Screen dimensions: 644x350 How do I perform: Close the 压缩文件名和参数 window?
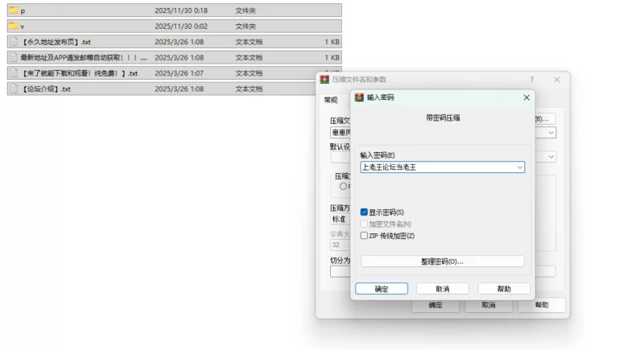pos(557,79)
